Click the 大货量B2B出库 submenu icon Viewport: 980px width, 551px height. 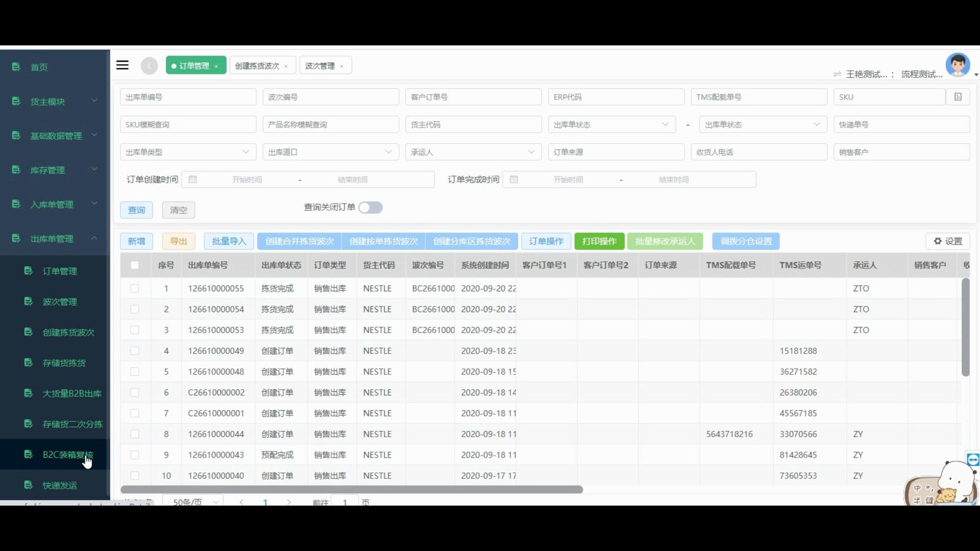(x=29, y=393)
